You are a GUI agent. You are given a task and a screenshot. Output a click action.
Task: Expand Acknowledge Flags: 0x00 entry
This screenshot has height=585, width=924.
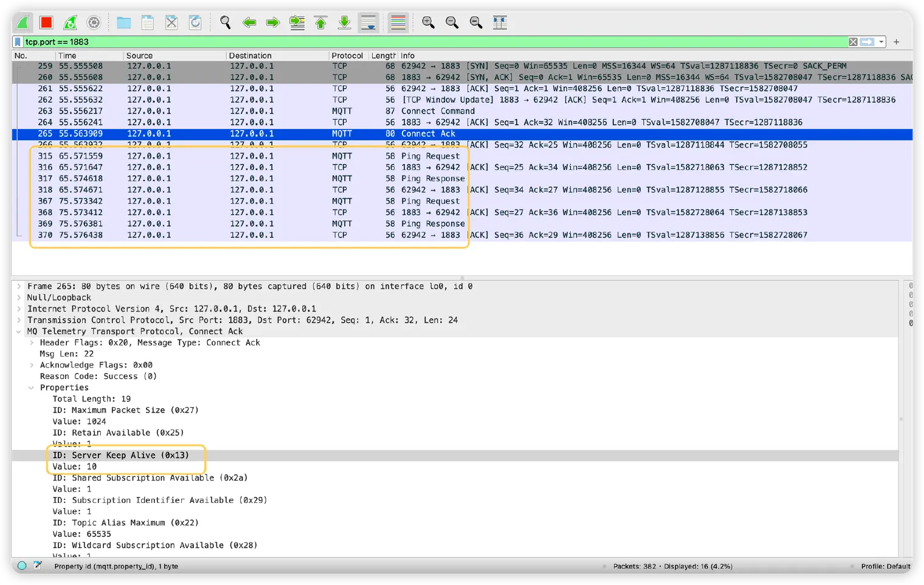click(x=32, y=365)
